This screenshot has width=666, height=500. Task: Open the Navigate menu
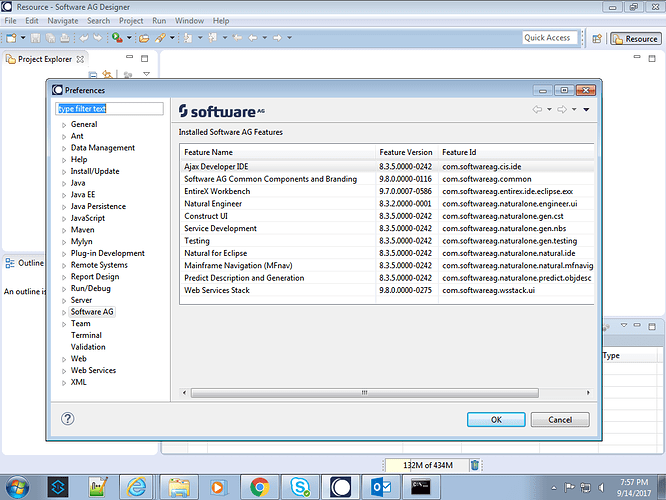63,21
